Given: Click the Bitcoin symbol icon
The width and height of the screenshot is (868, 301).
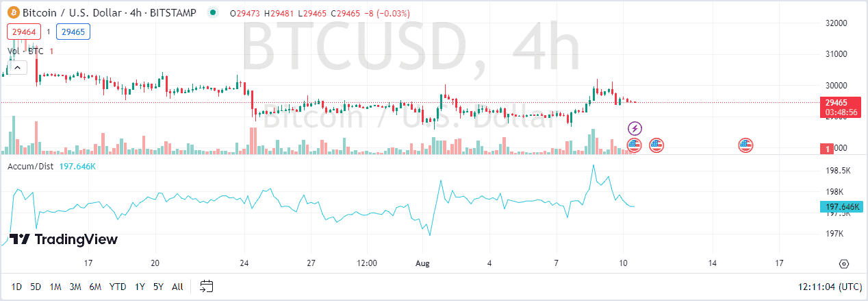Looking at the screenshot, I should pos(14,12).
